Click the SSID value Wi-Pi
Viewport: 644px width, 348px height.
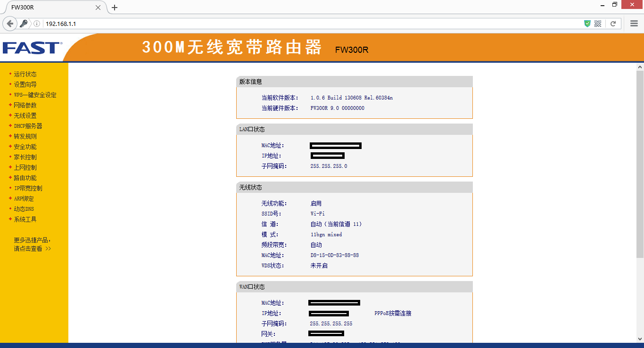tap(317, 214)
